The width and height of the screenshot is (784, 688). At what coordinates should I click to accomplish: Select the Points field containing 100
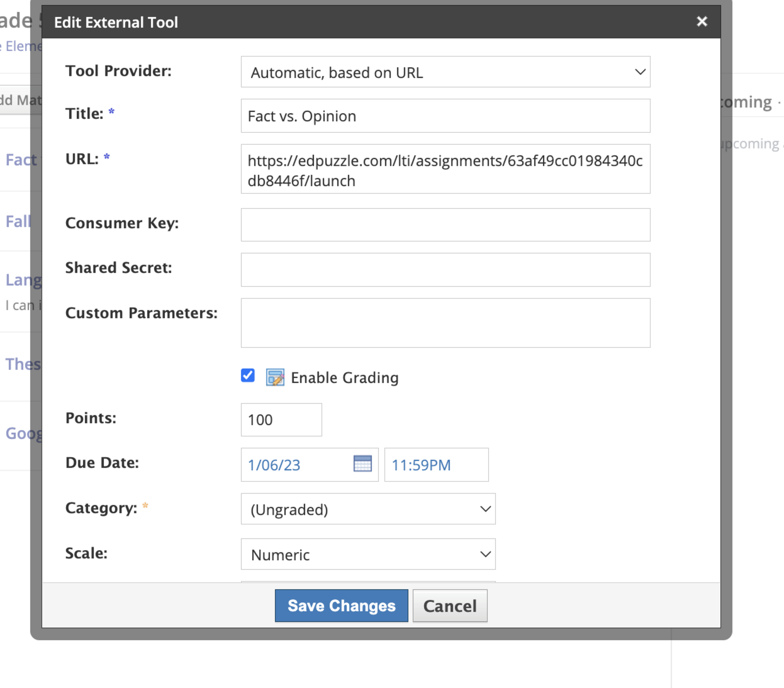(281, 419)
